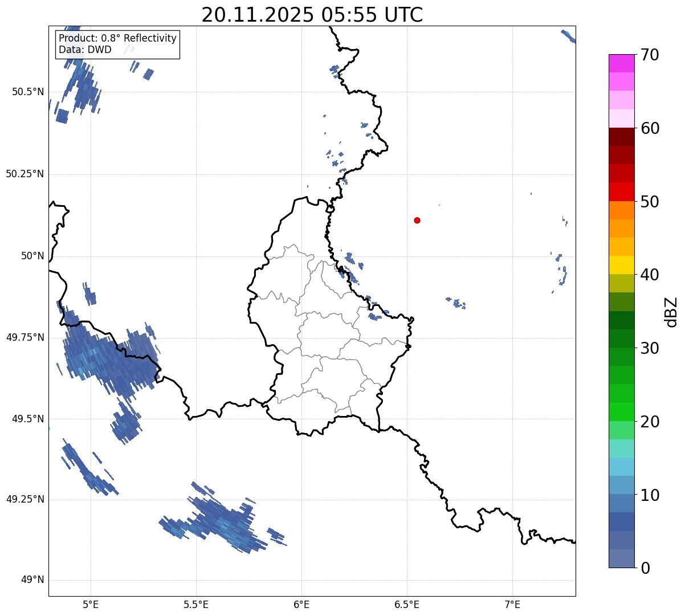Click the dBZ colorbar axis label

click(671, 312)
